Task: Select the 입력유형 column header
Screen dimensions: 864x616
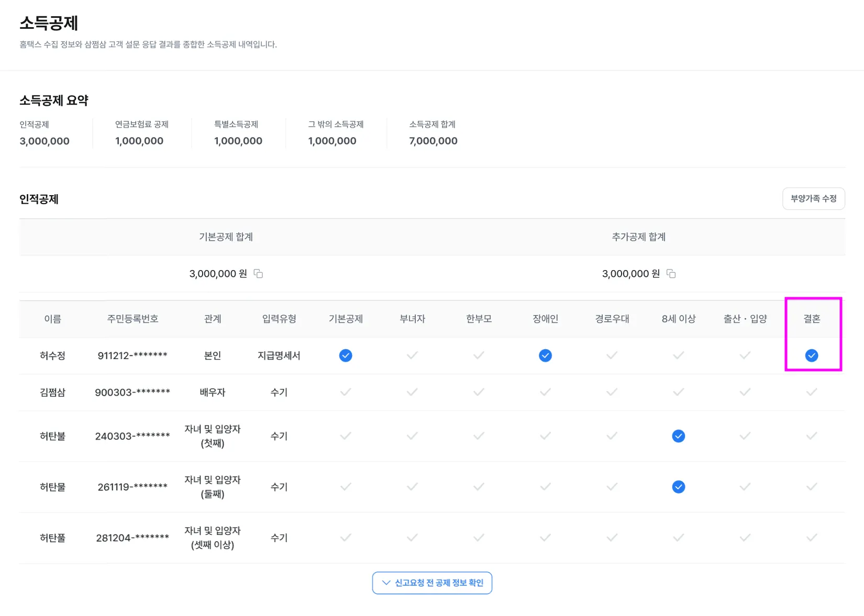Action: 279,319
